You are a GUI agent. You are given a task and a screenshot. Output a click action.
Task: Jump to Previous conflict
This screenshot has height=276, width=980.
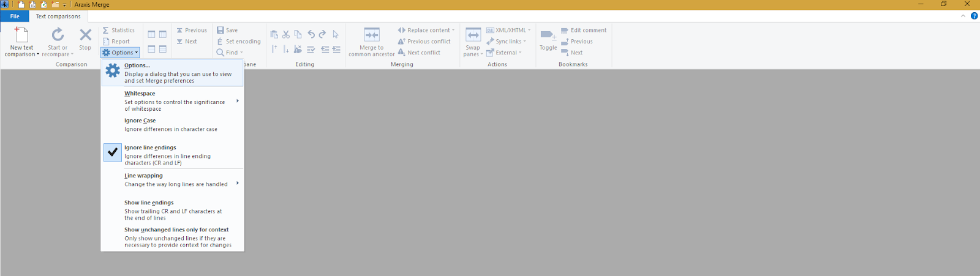(x=424, y=42)
